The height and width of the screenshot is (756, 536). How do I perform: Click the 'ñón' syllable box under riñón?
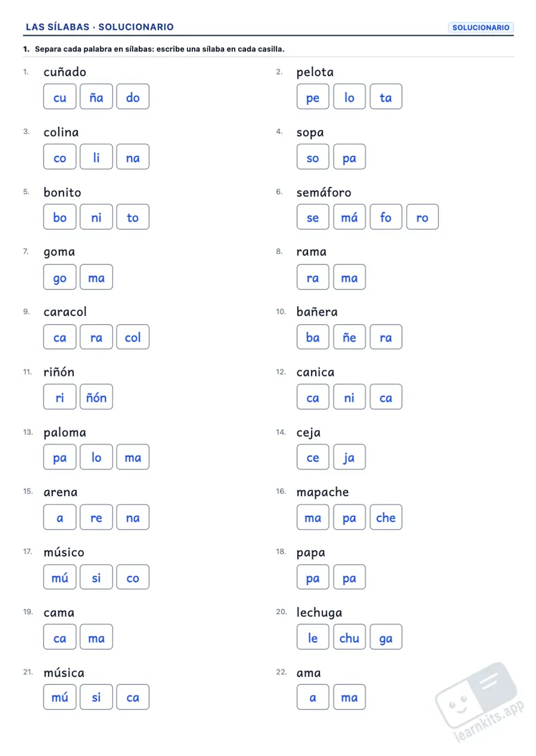pyautogui.click(x=96, y=397)
